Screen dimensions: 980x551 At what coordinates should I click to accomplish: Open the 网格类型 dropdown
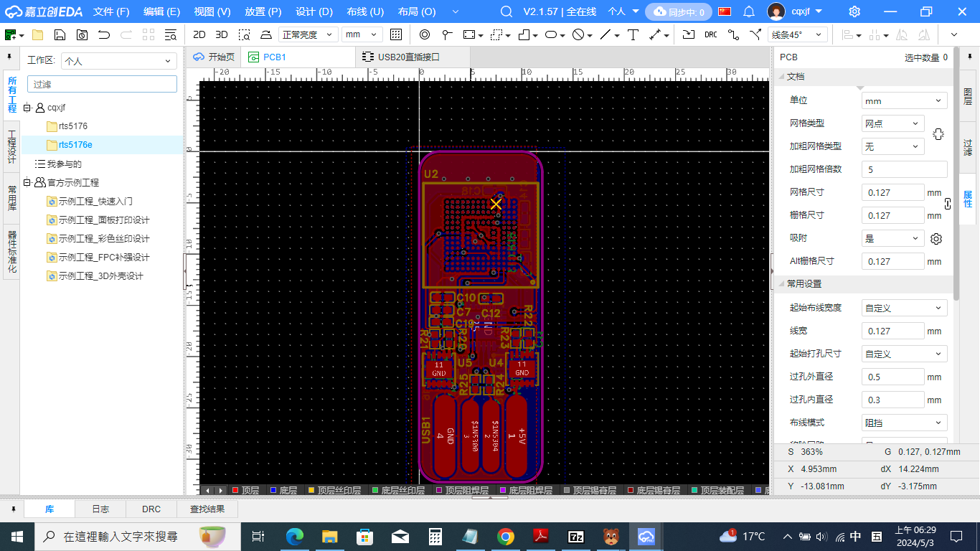pos(892,123)
